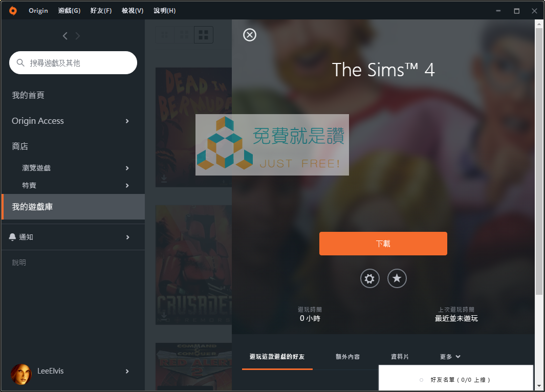Close the Sims 4 details panel
Screen dimensions: 545x392
point(250,35)
